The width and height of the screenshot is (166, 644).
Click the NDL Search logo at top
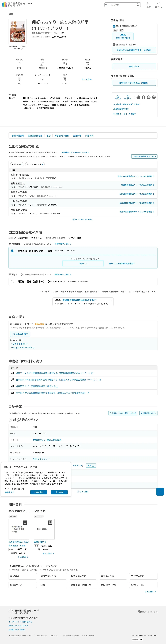coord(17,5)
